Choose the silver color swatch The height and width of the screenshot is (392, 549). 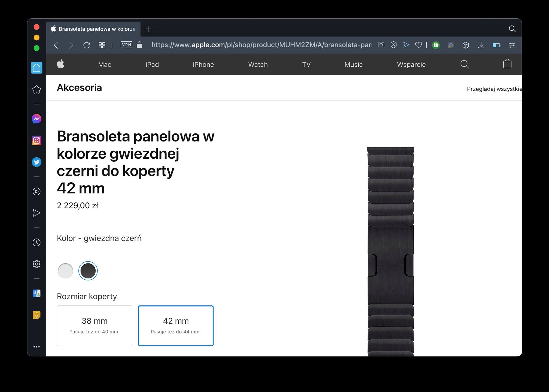coord(65,271)
